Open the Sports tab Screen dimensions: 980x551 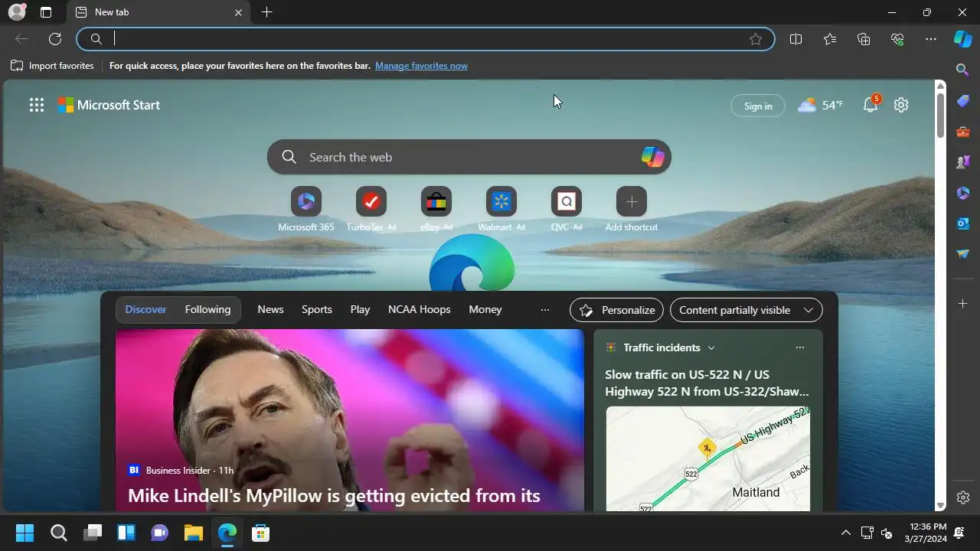317,309
